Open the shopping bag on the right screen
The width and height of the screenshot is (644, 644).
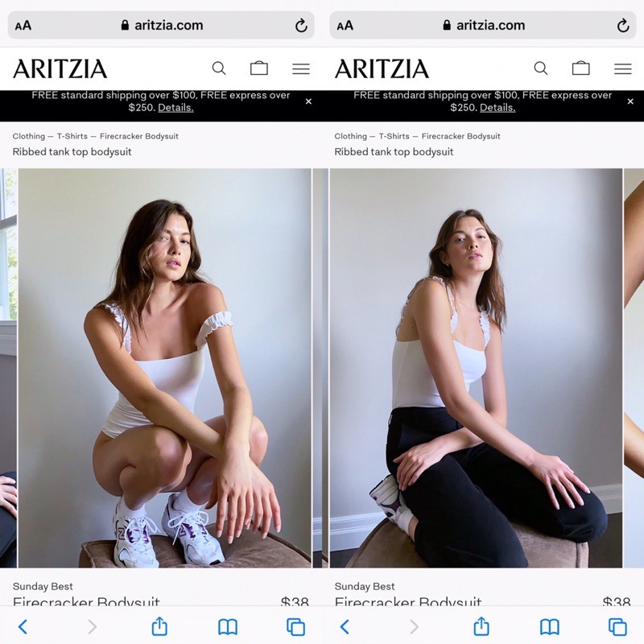tap(581, 68)
